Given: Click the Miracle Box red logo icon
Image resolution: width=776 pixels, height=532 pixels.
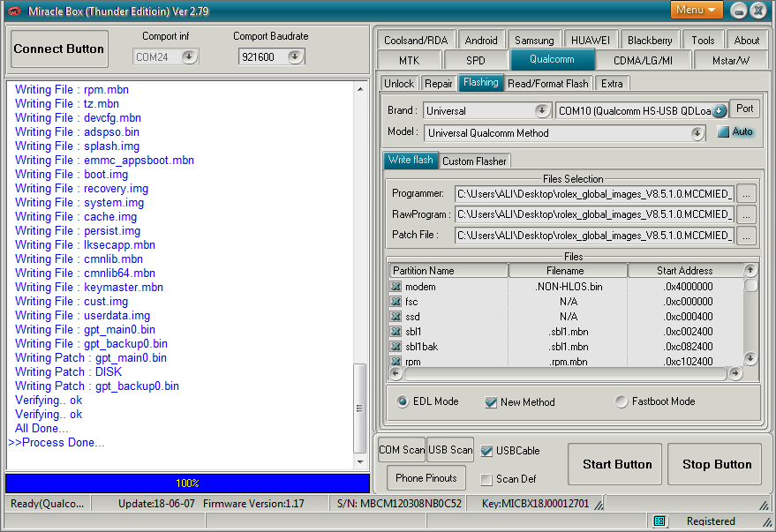Looking at the screenshot, I should coord(14,11).
